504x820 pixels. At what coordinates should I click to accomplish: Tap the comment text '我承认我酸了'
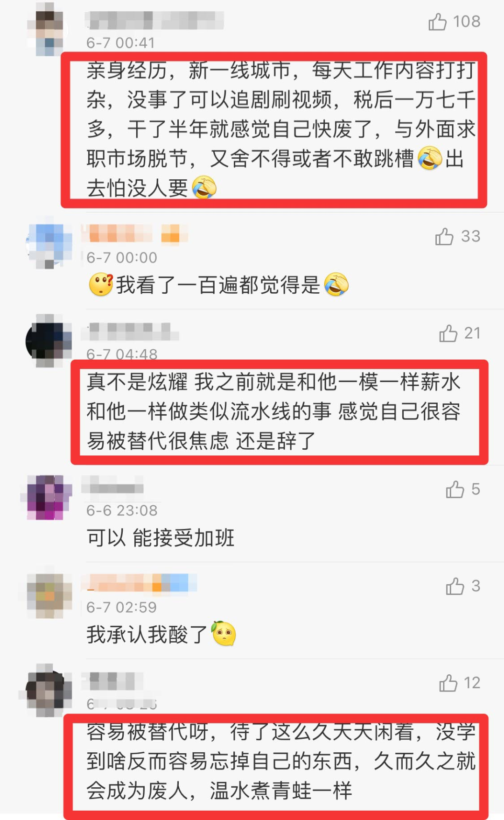point(161,634)
